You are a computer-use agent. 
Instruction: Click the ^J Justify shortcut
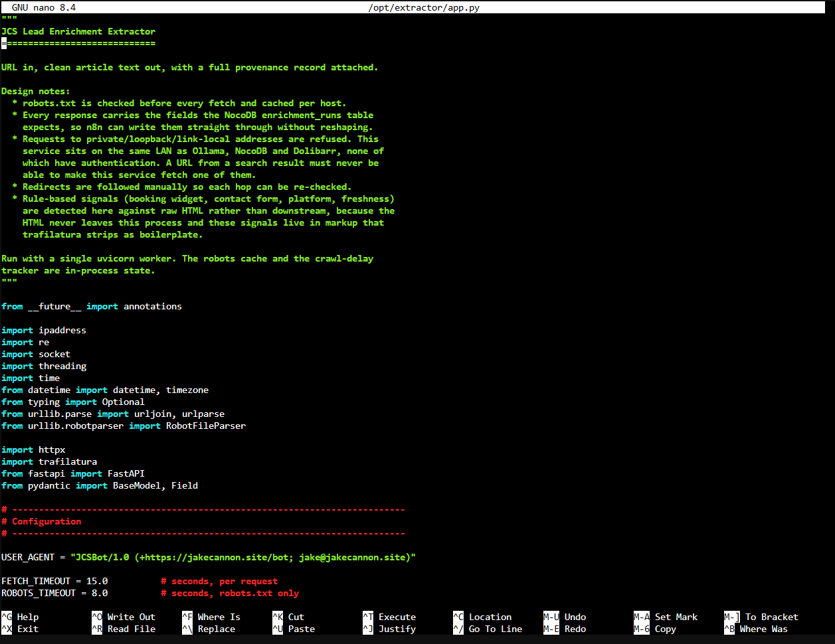(389, 629)
